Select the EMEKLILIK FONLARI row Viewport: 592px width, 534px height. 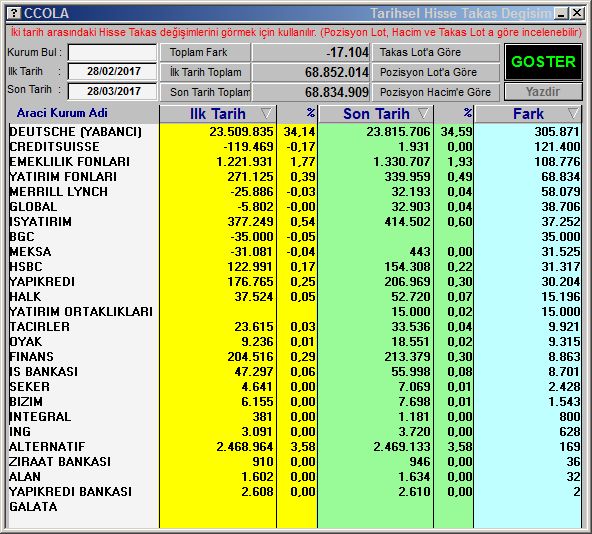(x=294, y=162)
